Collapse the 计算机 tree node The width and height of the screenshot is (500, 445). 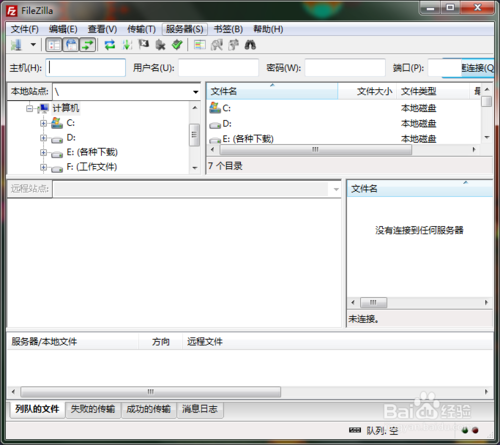[x=30, y=108]
